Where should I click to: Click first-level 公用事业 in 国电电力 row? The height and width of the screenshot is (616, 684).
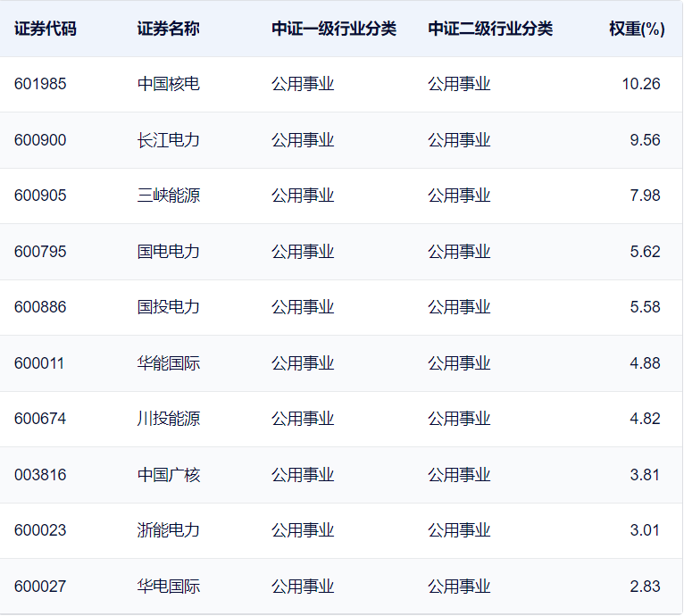coord(303,252)
